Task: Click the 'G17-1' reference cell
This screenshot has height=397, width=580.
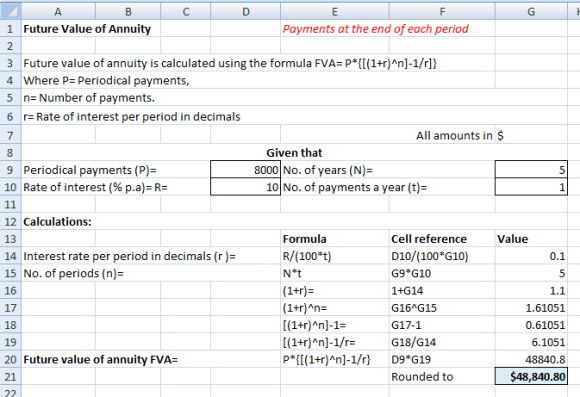Action: [x=442, y=325]
